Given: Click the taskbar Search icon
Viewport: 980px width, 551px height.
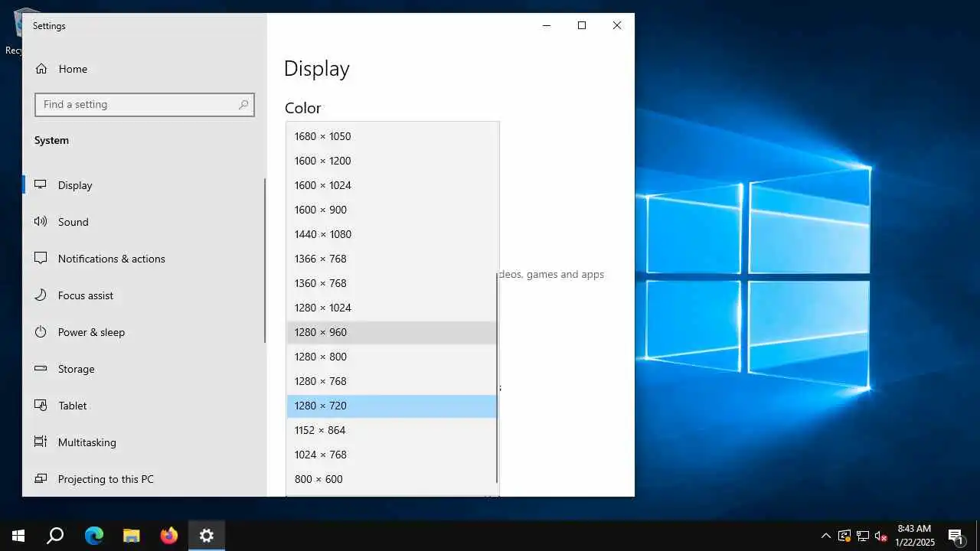Looking at the screenshot, I should pyautogui.click(x=55, y=536).
